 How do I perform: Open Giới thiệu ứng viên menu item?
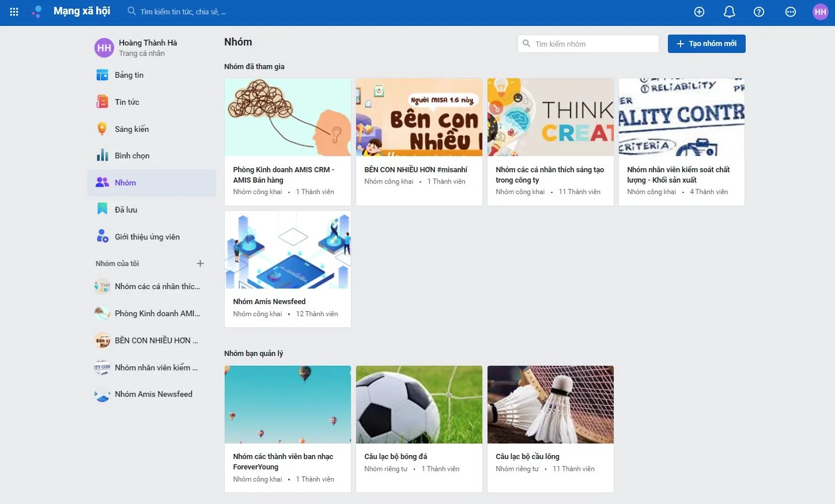pos(152,237)
